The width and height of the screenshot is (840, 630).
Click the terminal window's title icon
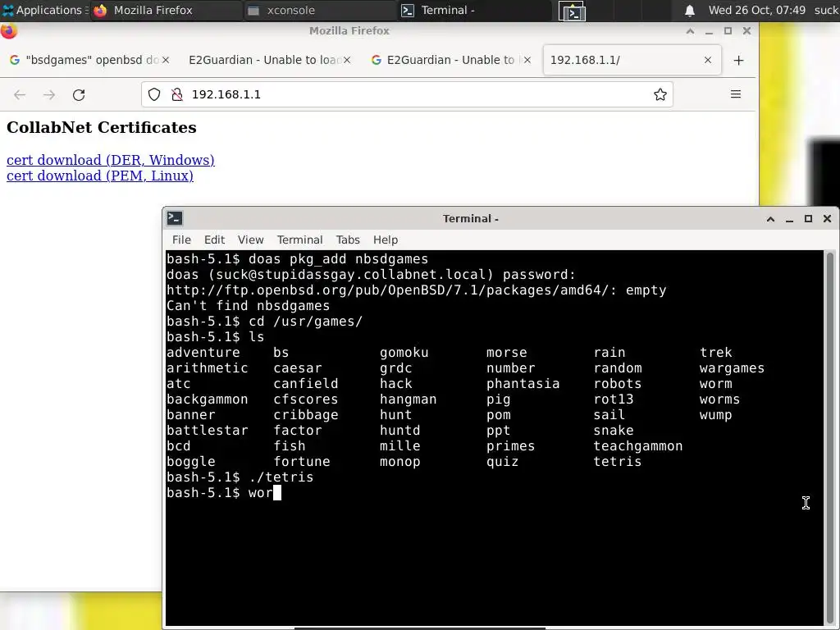[175, 218]
